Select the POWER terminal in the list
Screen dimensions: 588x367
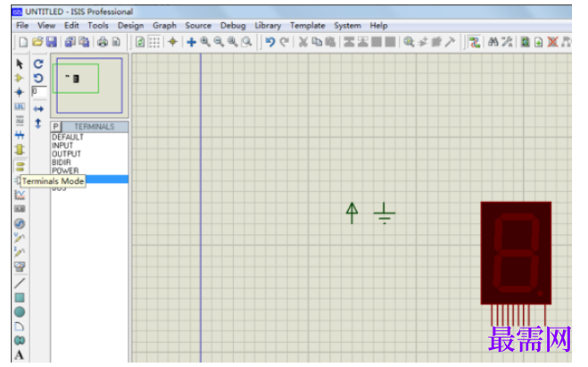click(65, 171)
